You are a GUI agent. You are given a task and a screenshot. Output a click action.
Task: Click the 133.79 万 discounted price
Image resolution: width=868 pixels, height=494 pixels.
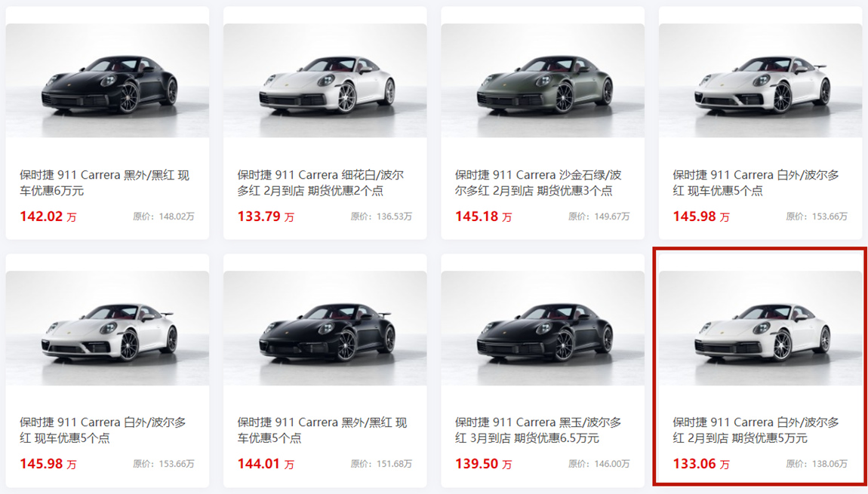(x=266, y=216)
